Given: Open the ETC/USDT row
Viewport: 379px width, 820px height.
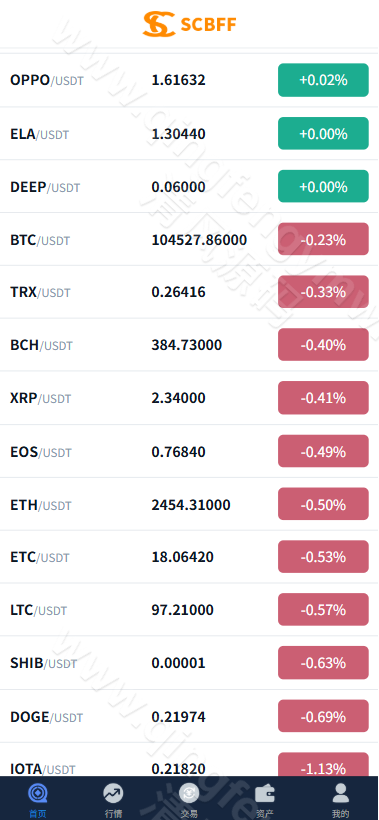Looking at the screenshot, I should point(189,557).
